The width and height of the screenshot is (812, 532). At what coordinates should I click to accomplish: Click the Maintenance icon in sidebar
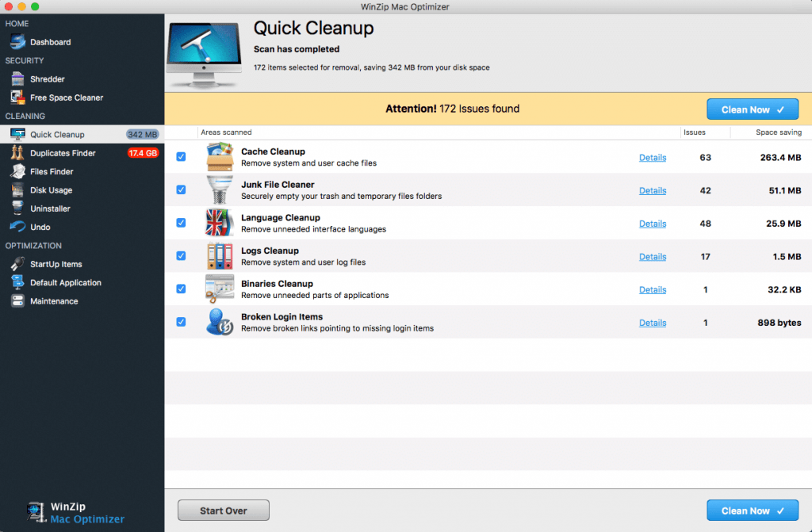click(x=17, y=301)
